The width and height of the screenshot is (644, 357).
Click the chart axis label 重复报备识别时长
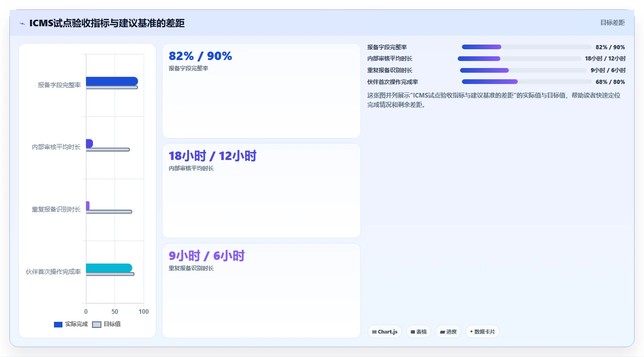(56, 209)
